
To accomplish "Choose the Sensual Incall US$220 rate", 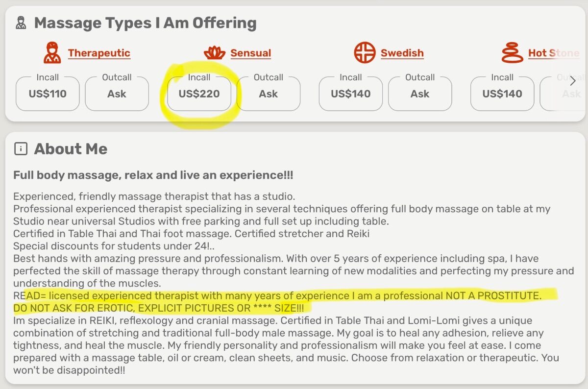I will [199, 94].
